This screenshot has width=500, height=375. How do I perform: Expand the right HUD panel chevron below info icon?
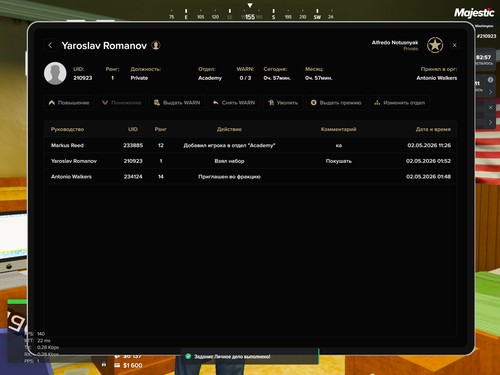click(x=490, y=92)
